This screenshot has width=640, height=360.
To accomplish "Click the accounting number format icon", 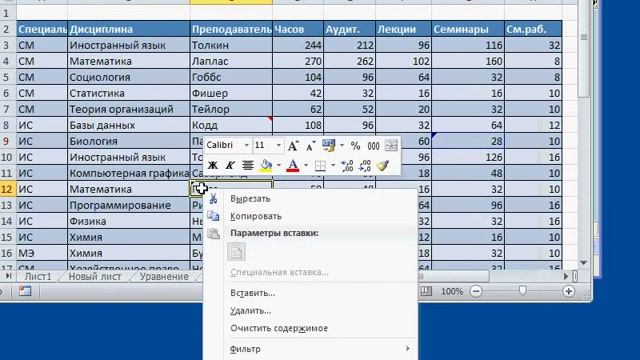I will (x=329, y=145).
